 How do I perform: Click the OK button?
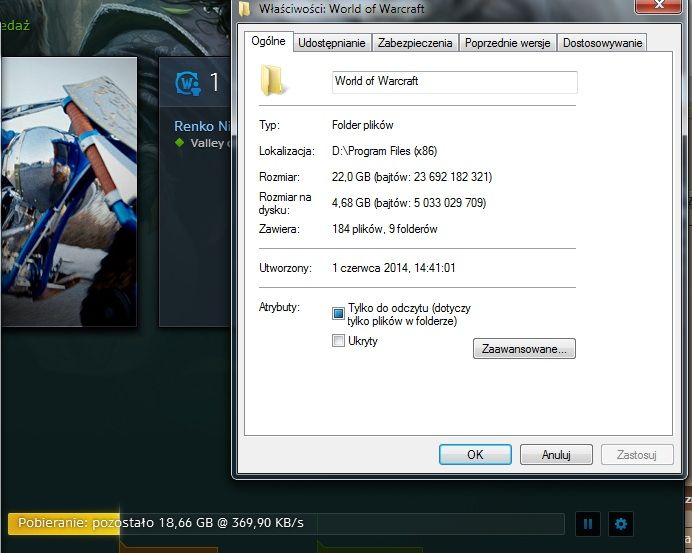click(475, 455)
